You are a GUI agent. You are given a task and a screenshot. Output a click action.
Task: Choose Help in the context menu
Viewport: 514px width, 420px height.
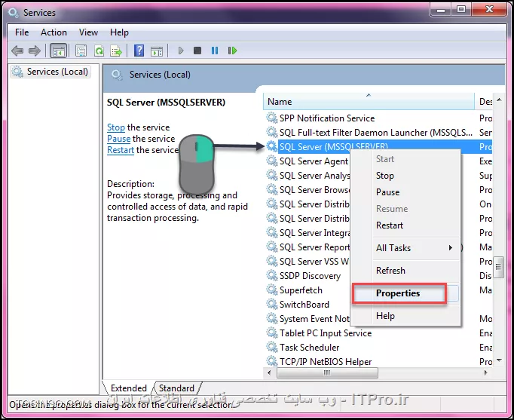[405, 316]
